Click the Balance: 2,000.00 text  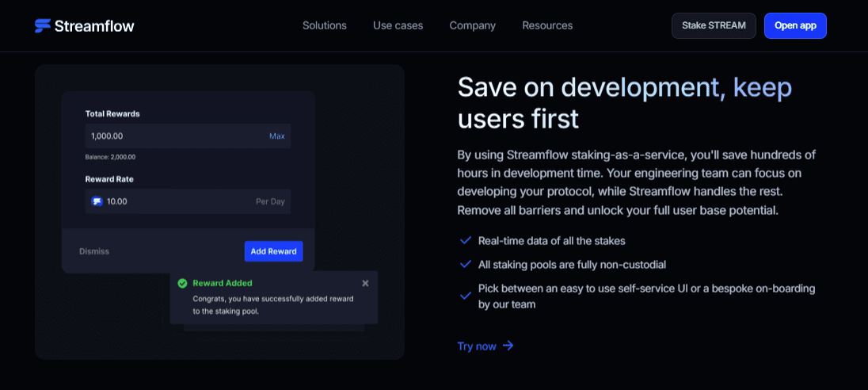coord(110,157)
